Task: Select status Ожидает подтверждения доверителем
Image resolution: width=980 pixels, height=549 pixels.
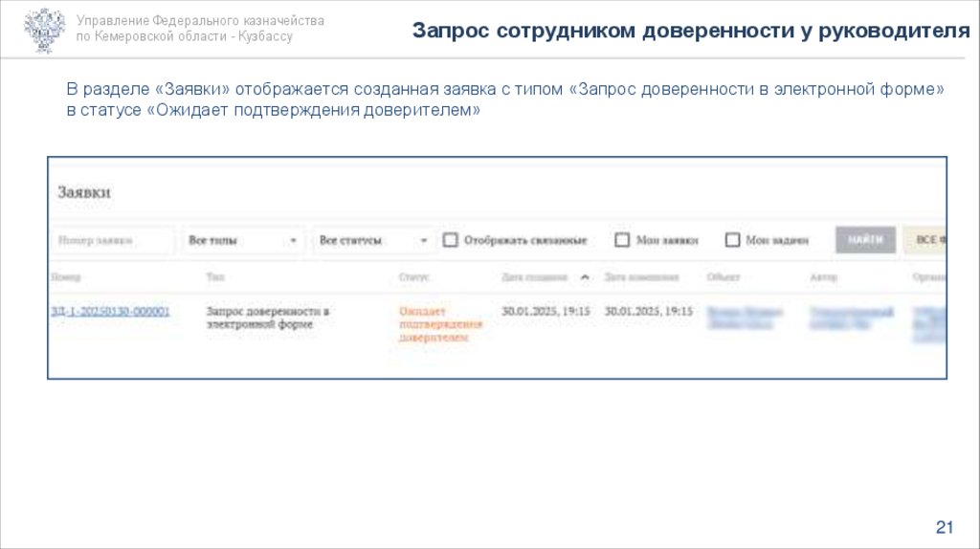Action: pos(440,324)
